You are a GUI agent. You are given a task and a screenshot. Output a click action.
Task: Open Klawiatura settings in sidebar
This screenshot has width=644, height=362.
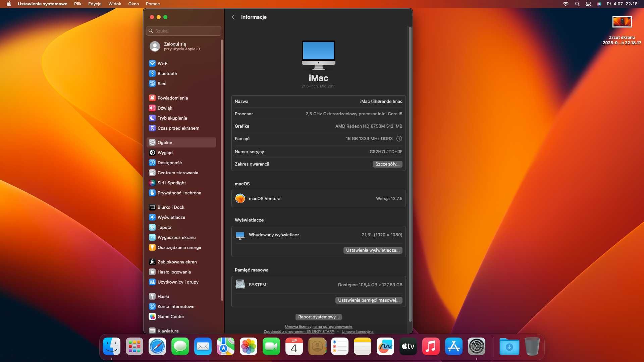pyautogui.click(x=181, y=330)
